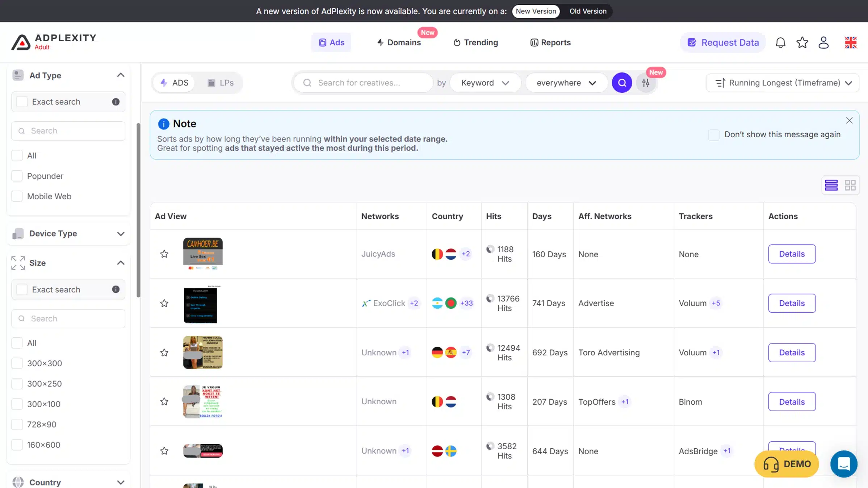
Task: Open the Domains navigation tab
Action: click(x=399, y=42)
